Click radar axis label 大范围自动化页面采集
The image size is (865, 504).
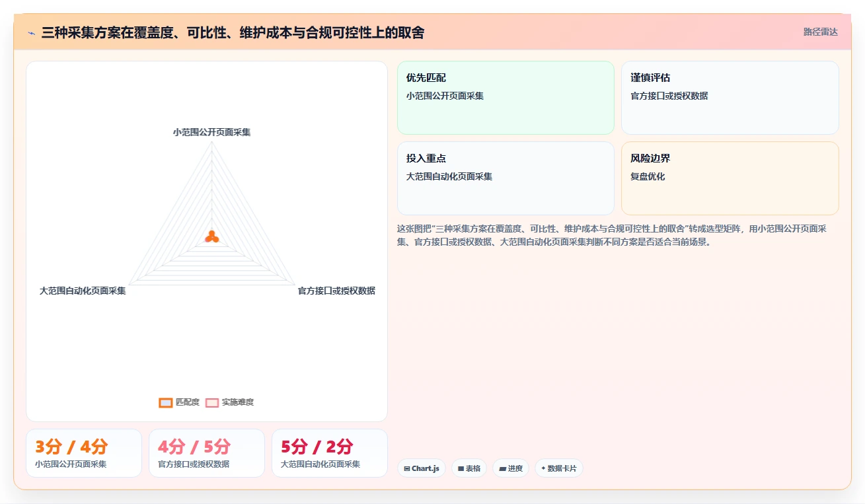pyautogui.click(x=83, y=291)
